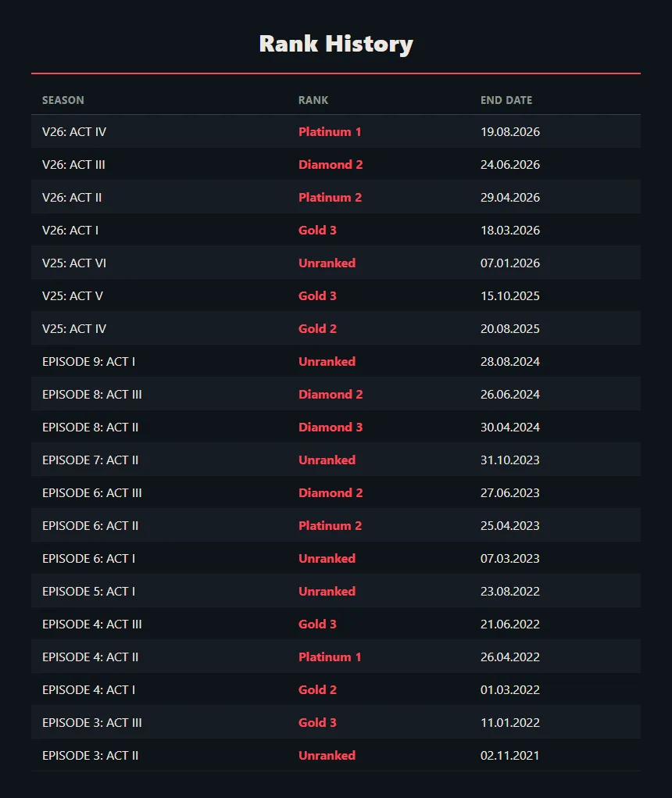Select EPISODE 6: ACT III row

coord(336,492)
